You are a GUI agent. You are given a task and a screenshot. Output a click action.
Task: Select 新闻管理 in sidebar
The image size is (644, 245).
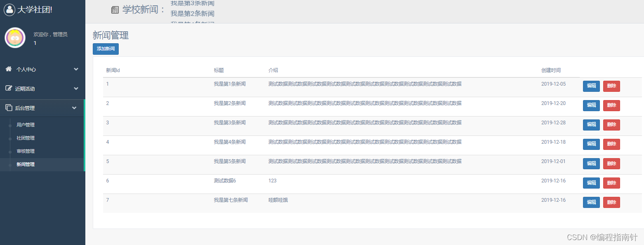pyautogui.click(x=26, y=164)
